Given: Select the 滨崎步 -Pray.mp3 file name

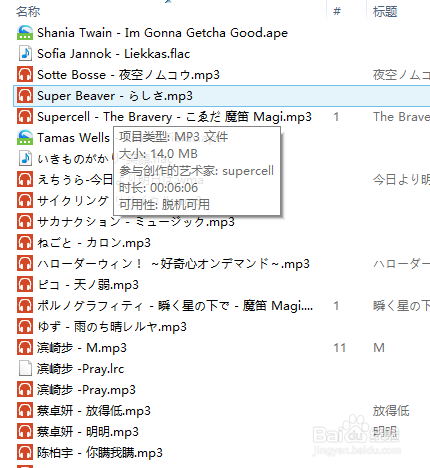Looking at the screenshot, I should (x=86, y=390).
